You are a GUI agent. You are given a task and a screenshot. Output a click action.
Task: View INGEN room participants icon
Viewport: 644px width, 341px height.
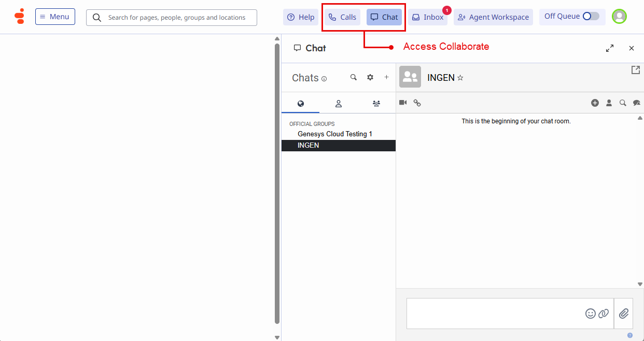point(609,103)
